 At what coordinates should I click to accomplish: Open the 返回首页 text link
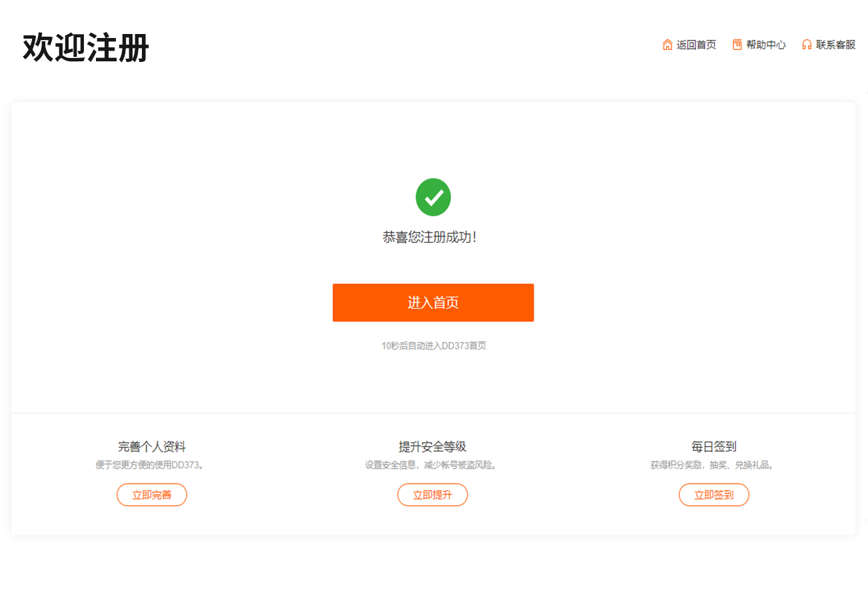(696, 45)
